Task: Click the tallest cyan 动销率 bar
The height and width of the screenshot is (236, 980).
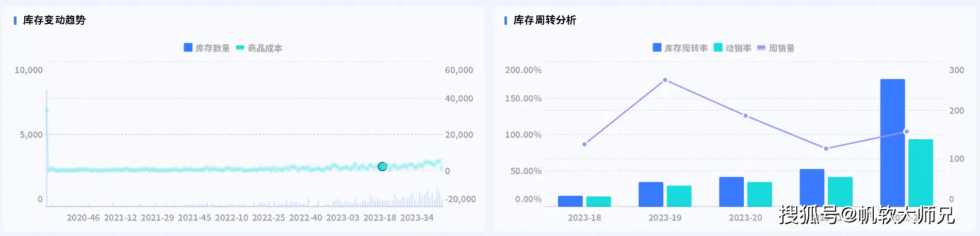Action: tap(921, 173)
